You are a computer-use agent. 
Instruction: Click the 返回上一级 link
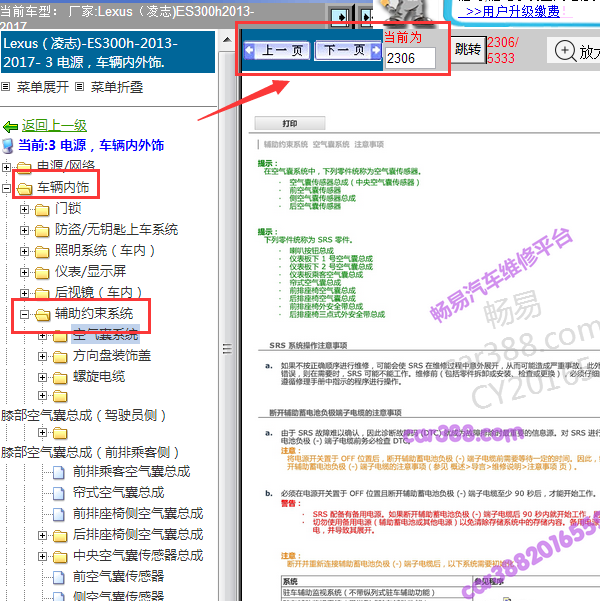click(54, 125)
